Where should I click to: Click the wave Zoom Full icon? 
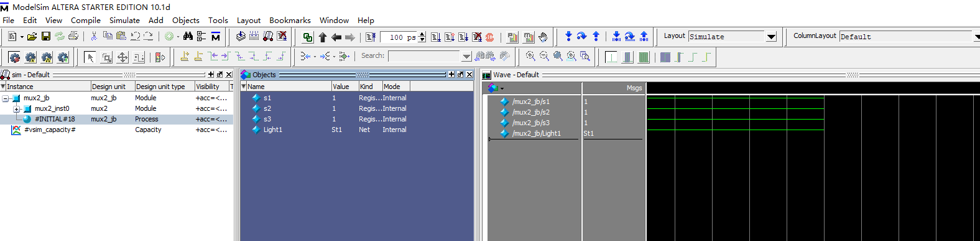pyautogui.click(x=558, y=56)
